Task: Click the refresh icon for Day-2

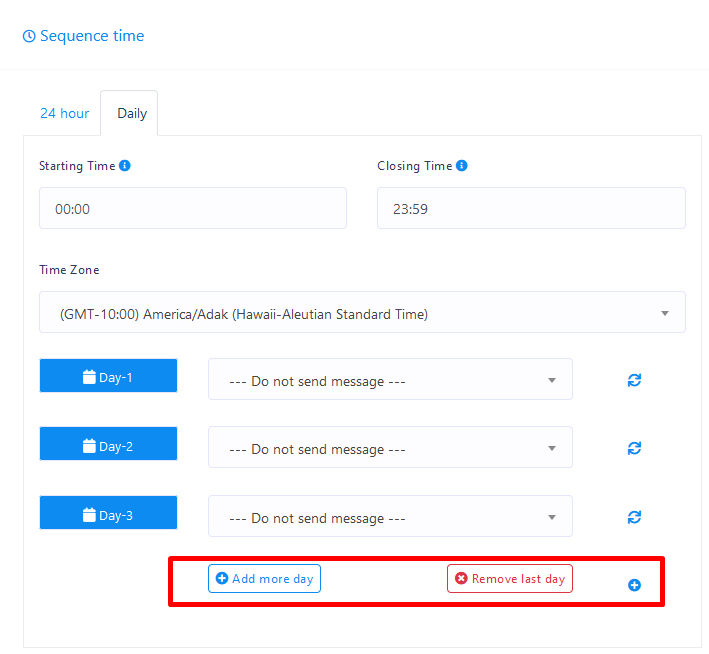Action: click(x=634, y=448)
